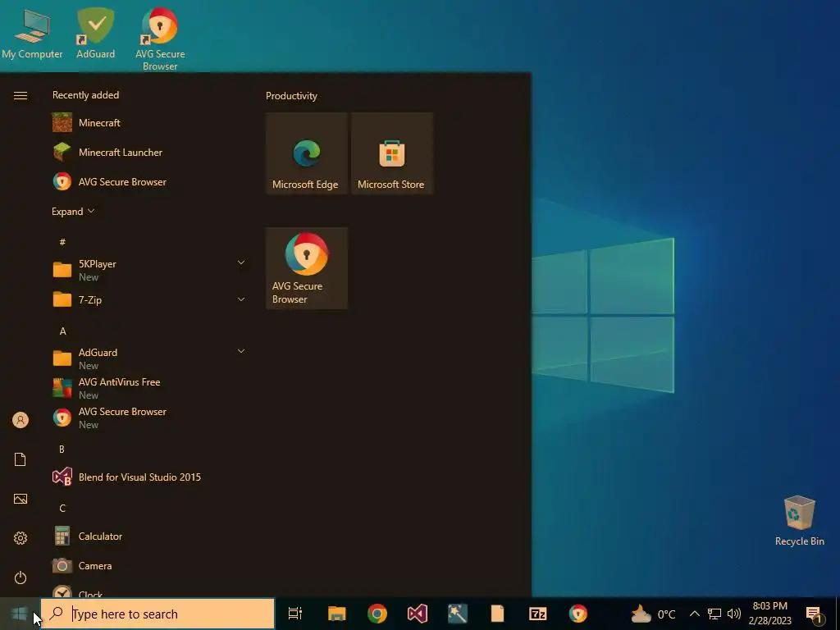The image size is (840, 630).
Task: Click the AVG Secure Browser start tile
Action: click(307, 268)
